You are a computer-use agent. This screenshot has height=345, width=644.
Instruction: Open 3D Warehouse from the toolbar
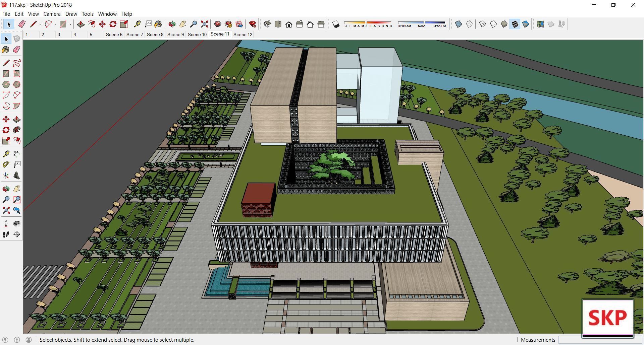(218, 24)
